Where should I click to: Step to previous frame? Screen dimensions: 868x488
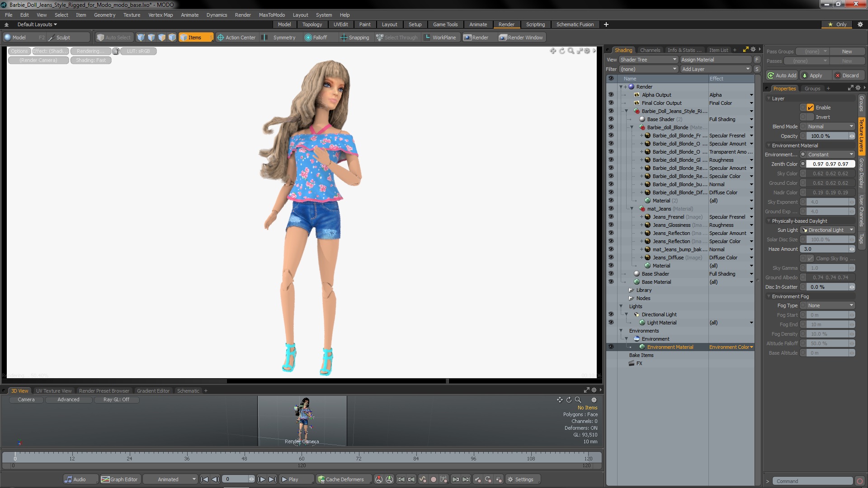coord(216,479)
